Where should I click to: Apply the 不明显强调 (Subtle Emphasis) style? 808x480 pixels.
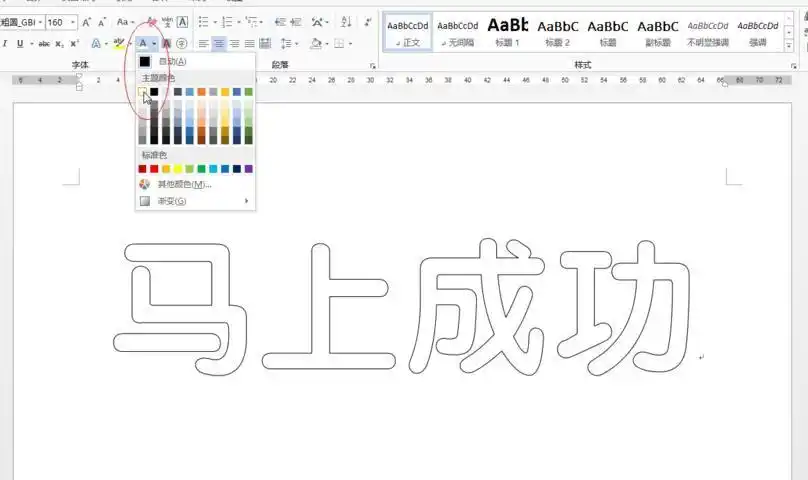click(x=708, y=32)
